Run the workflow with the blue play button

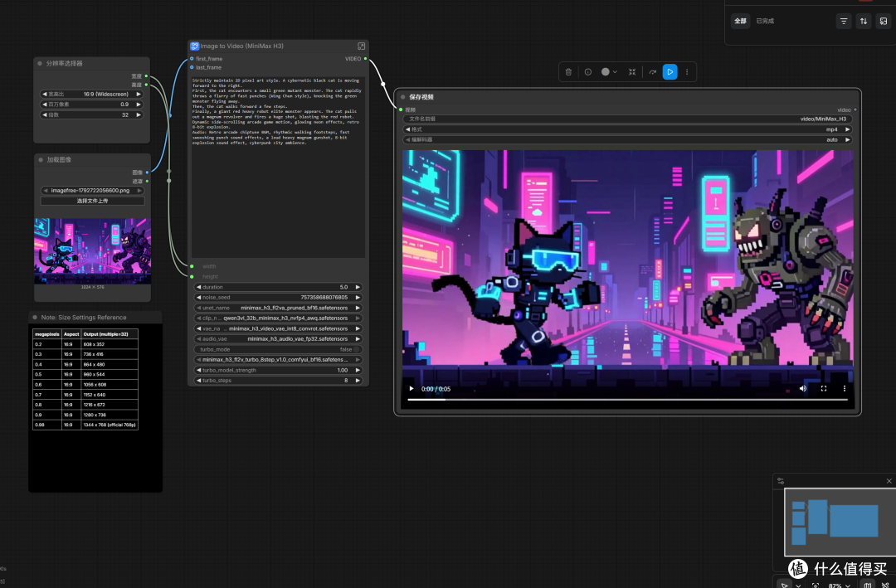(670, 72)
